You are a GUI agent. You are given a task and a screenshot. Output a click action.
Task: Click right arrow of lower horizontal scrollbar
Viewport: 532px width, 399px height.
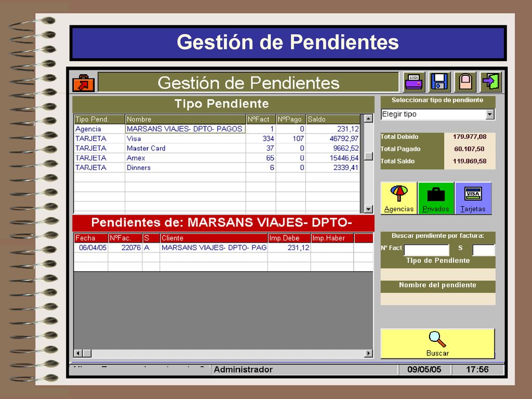(368, 353)
